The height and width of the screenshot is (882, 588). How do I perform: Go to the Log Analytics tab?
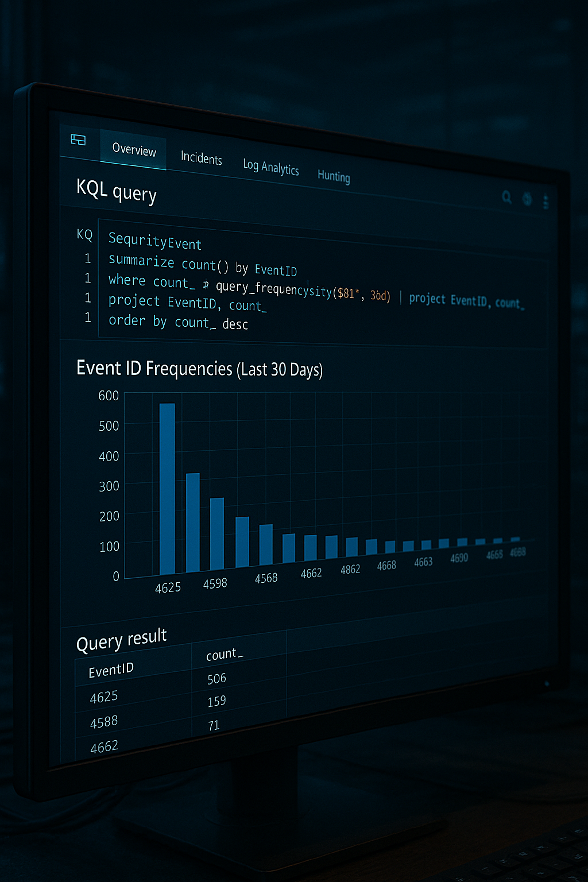click(x=270, y=167)
